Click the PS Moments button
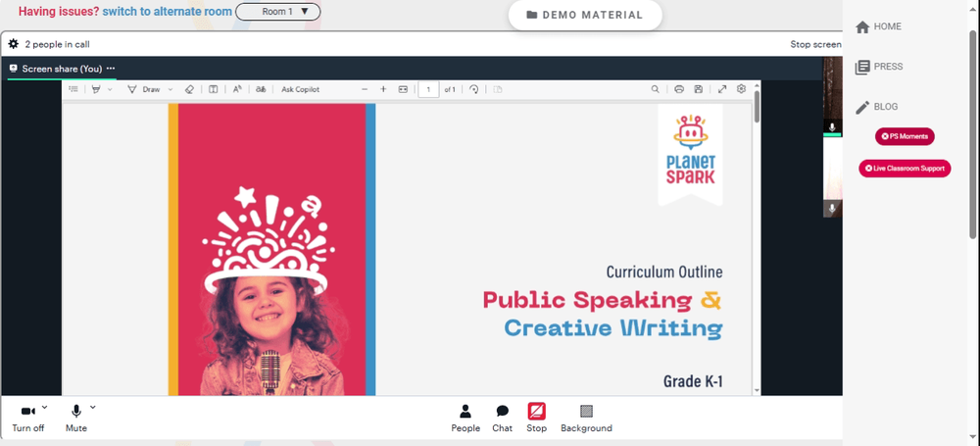 (905, 136)
